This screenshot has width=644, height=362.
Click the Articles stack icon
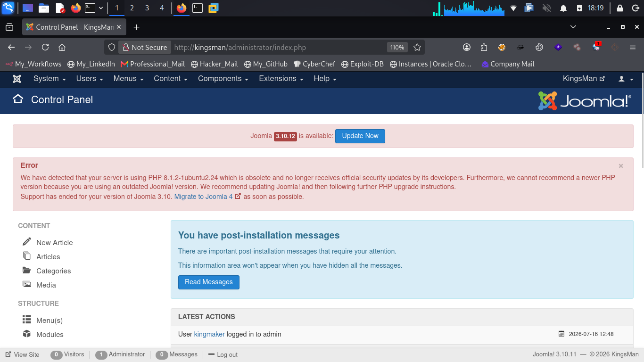(x=27, y=255)
